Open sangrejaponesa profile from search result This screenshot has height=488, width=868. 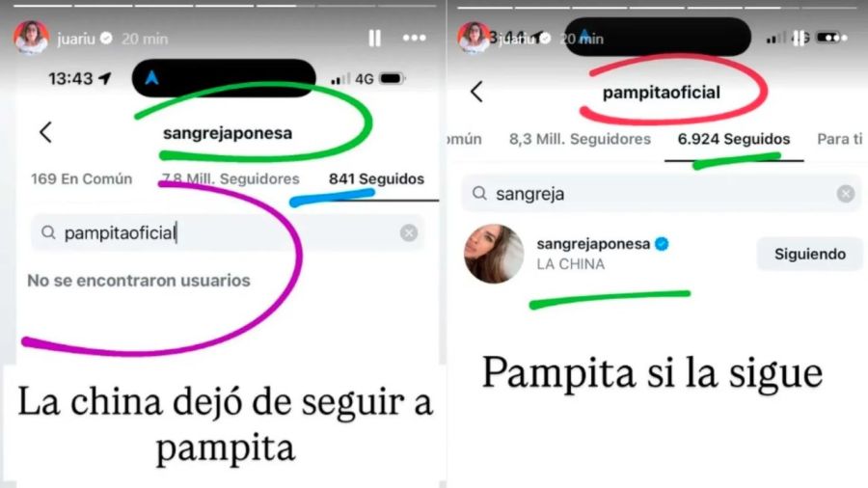(x=593, y=243)
